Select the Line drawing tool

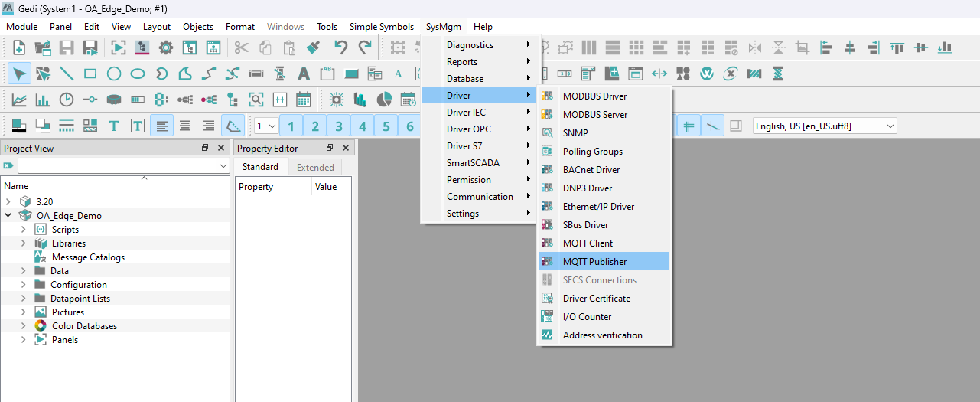click(67, 74)
